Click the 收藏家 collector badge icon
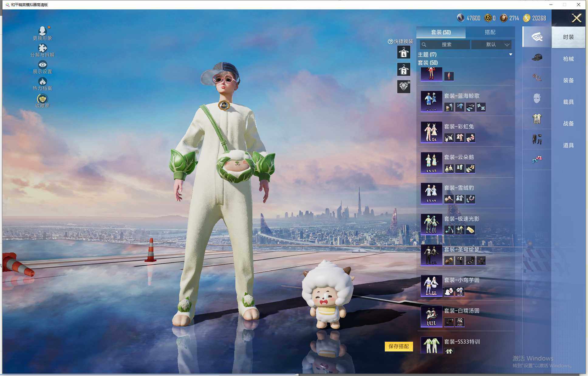This screenshot has width=588, height=376. point(43,99)
